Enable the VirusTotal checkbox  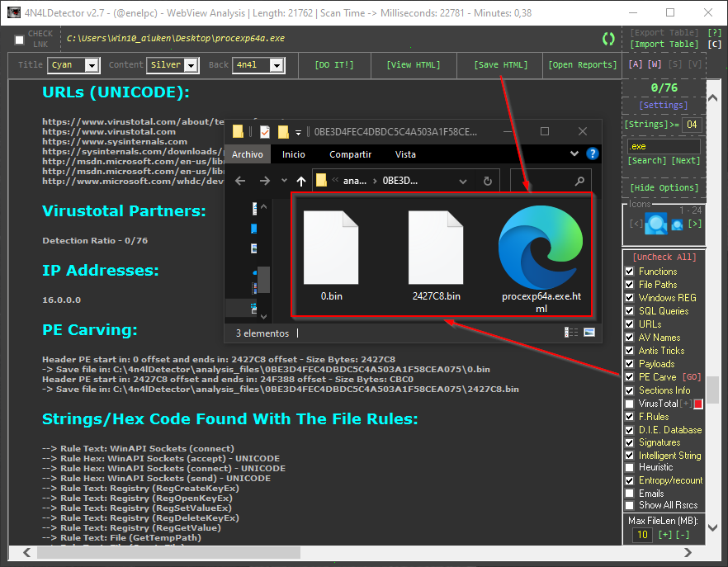(x=630, y=404)
